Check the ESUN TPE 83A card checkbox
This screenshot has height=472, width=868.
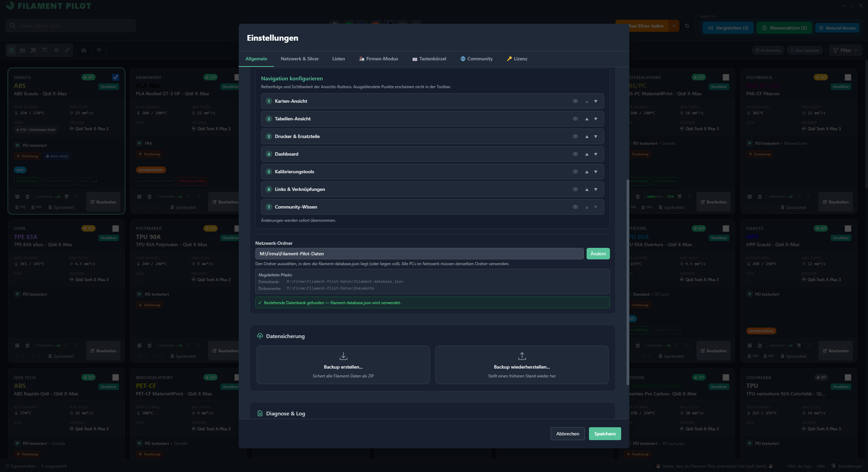[x=116, y=229]
